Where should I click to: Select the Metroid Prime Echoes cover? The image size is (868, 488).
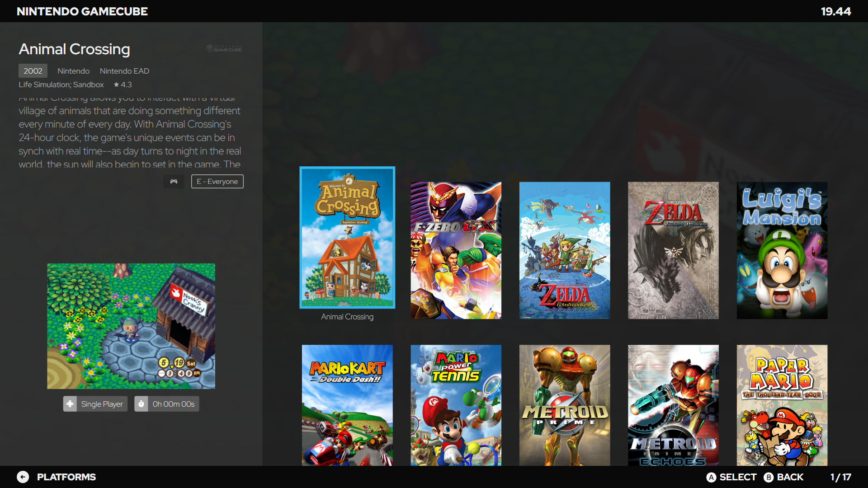click(x=673, y=405)
